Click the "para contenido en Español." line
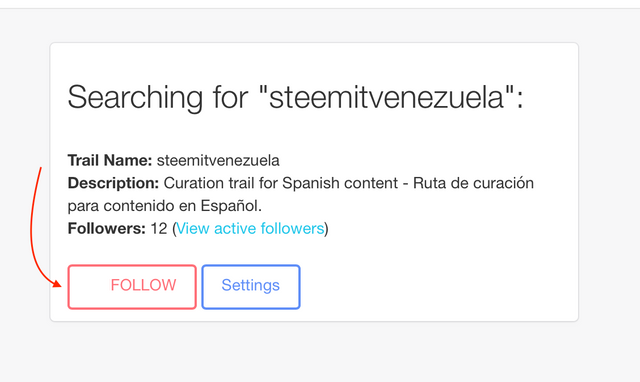Screen dimensions: 640x382 click(164, 206)
